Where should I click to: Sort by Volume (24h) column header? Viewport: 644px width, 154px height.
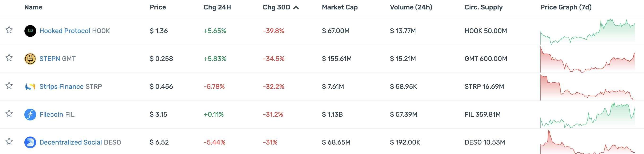coord(411,7)
